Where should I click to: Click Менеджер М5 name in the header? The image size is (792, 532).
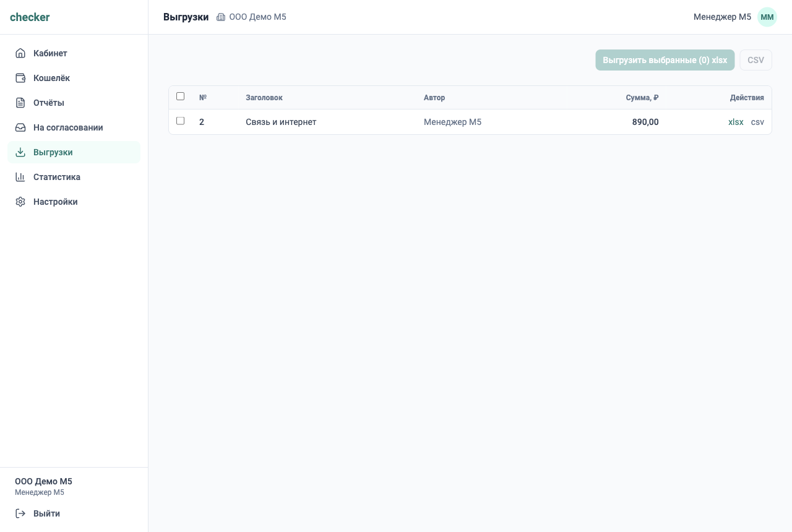722,17
